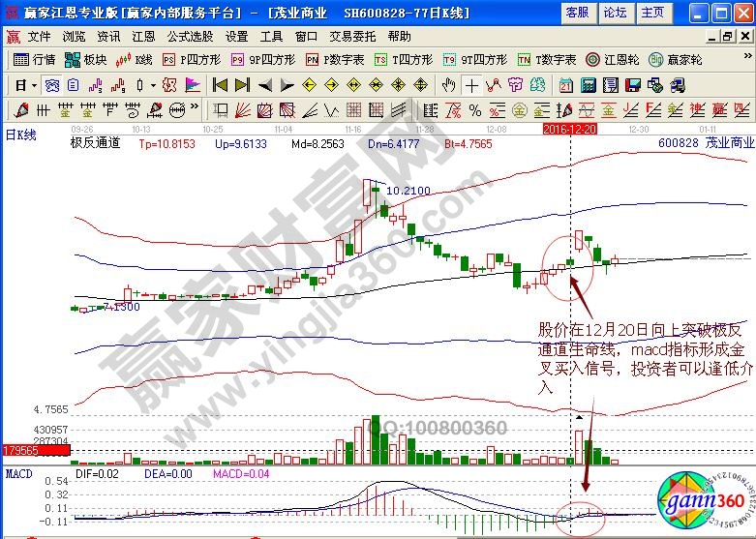Restore the inner chart window button
This screenshot has height=539, width=756.
pyautogui.click(x=728, y=36)
